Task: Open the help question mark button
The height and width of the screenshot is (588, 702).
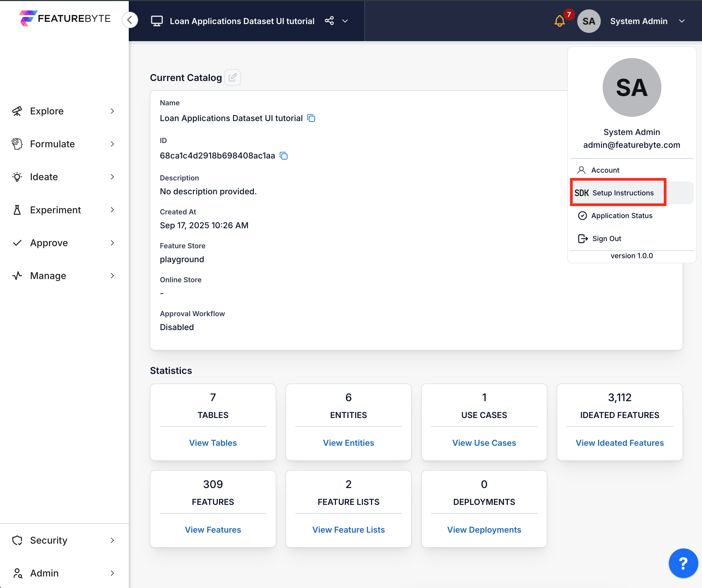Action: 683,563
